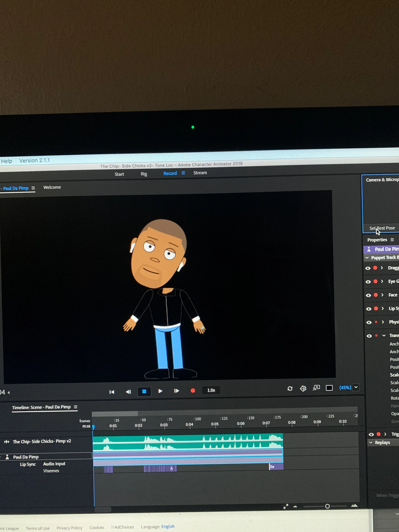Viewport: 399px width, 532px height.
Task: Zoom out the timeline with the small mountain icon
Action: point(295,506)
